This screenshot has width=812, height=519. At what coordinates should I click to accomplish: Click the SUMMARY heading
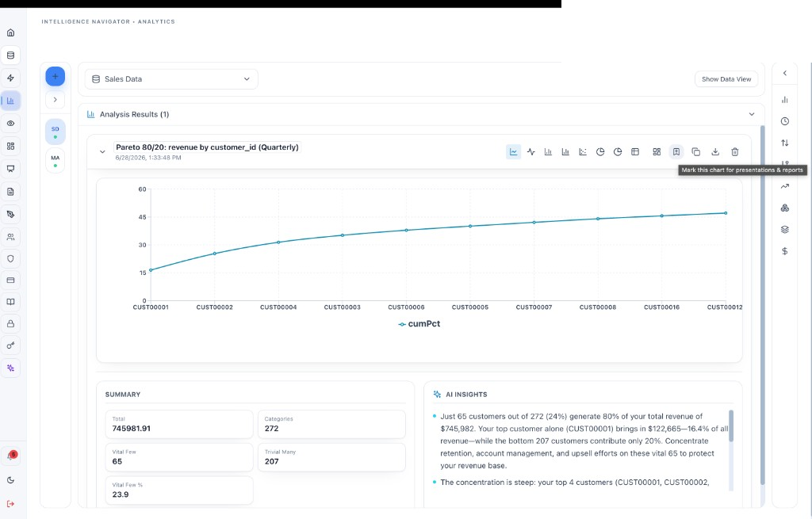pyautogui.click(x=123, y=395)
